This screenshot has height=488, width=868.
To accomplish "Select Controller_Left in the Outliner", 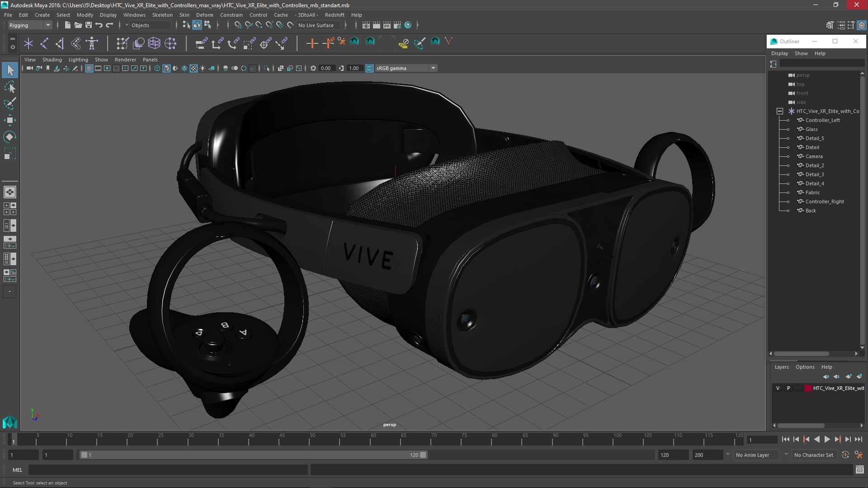I will (x=822, y=120).
